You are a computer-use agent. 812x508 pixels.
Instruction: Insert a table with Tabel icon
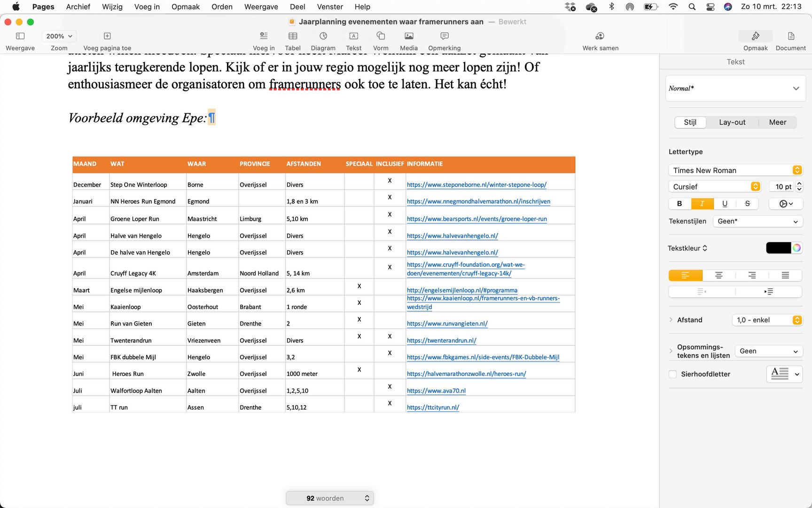293,36
